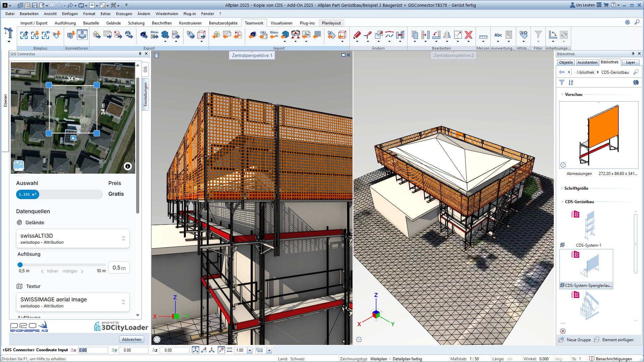Click the library search magnifier icon
Viewport: 644px width, 362px height.
(x=636, y=72)
